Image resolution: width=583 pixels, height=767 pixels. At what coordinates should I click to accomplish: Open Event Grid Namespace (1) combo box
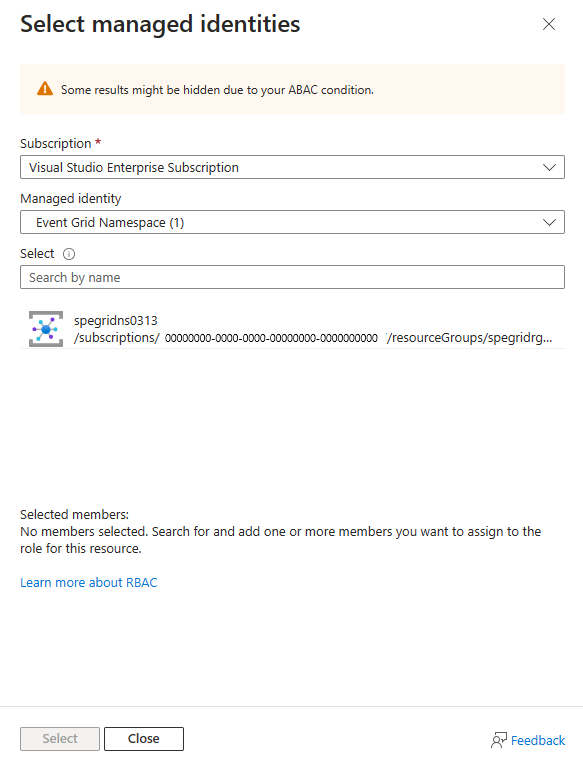[292, 223]
